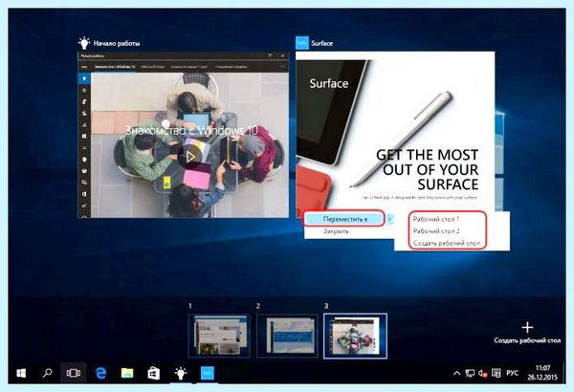Image resolution: width=574 pixels, height=392 pixels.
Task: Show hidden tray icons chevron
Action: pos(456,373)
